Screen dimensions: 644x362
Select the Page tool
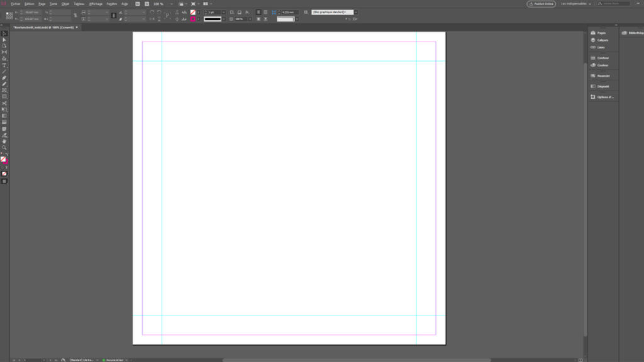pyautogui.click(x=4, y=46)
